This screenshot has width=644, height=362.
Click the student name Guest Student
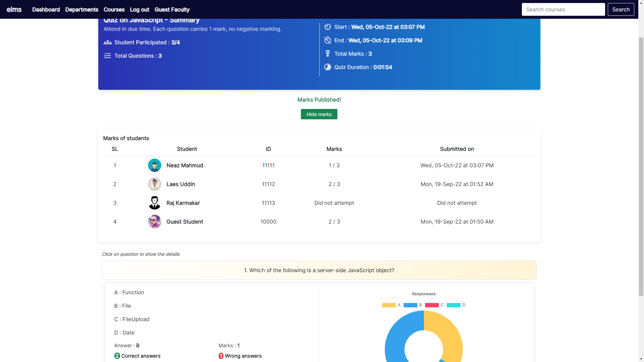tap(185, 222)
